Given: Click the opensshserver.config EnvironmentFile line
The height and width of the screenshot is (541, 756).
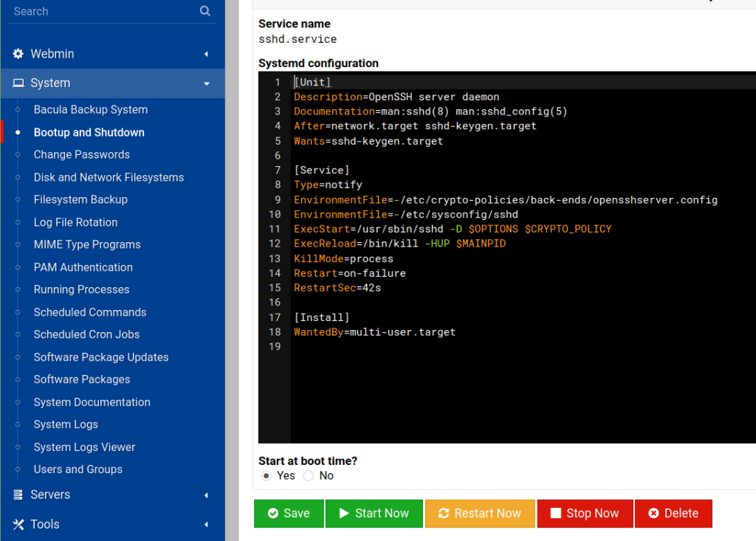Looking at the screenshot, I should pos(506,199).
